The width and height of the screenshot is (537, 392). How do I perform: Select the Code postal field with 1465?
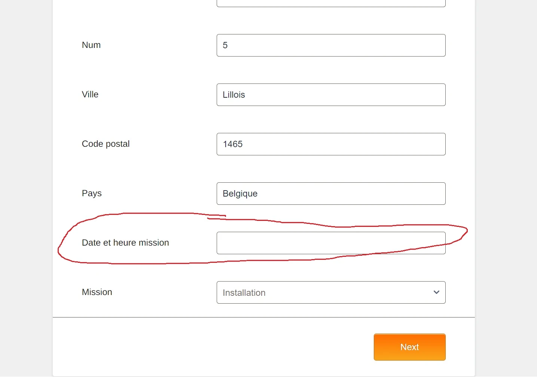point(331,144)
